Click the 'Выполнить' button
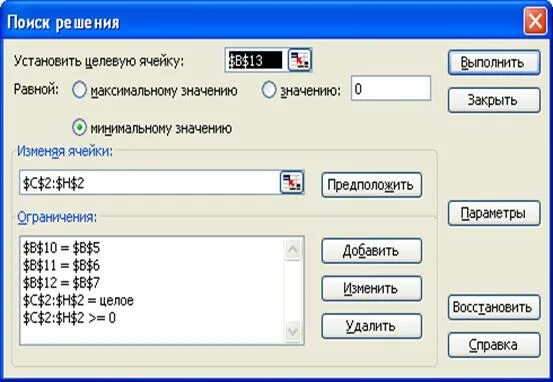 click(x=494, y=62)
